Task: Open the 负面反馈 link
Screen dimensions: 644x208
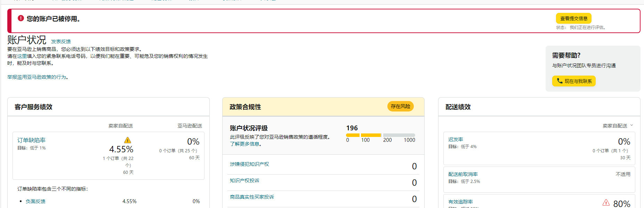Action: tap(35, 201)
